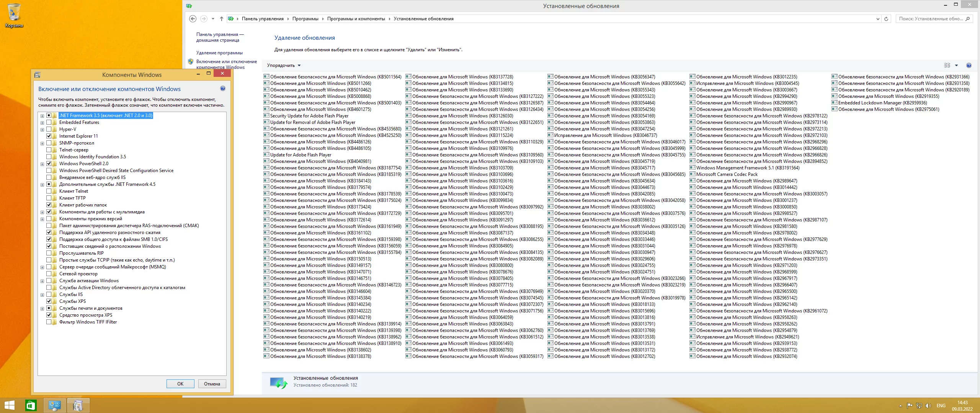The image size is (980, 413).
Task: Click the Back navigation arrow
Action: [x=193, y=19]
